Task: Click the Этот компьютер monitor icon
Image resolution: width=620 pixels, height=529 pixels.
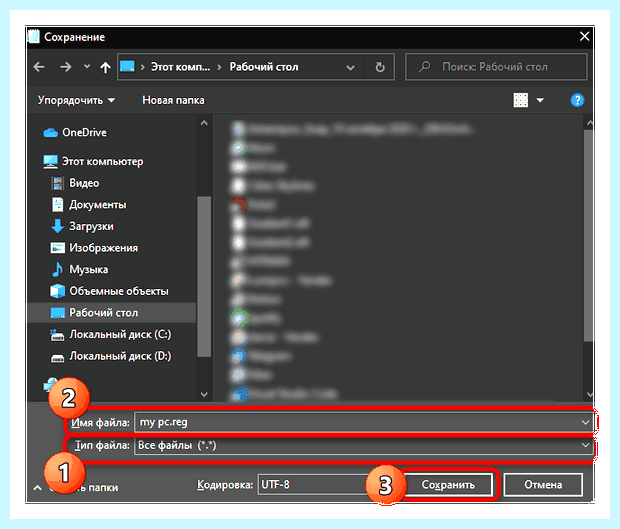Action: [50, 162]
